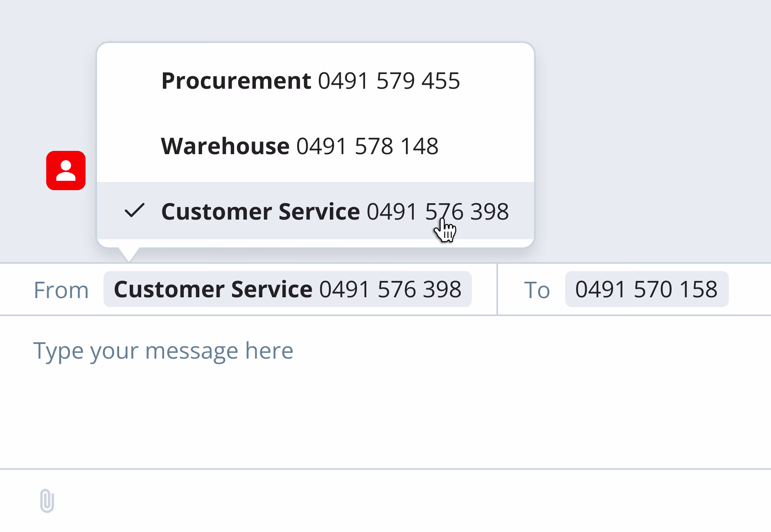This screenshot has height=532, width=771.
Task: Click the bold Customer Service text in From field
Action: (x=213, y=289)
